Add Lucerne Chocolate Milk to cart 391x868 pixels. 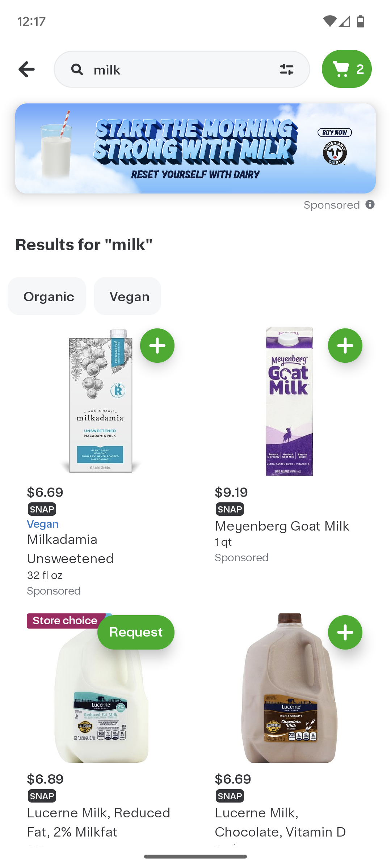coord(345,632)
